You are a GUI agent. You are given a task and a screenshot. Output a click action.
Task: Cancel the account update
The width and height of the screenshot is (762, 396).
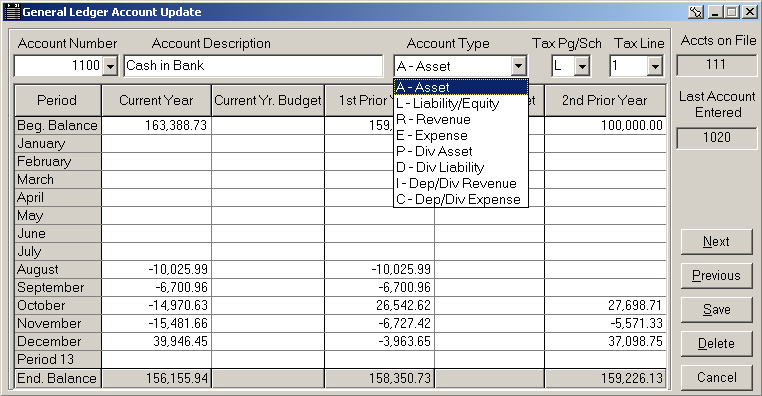716,378
